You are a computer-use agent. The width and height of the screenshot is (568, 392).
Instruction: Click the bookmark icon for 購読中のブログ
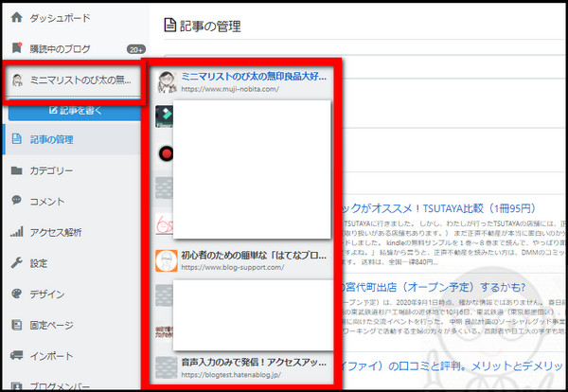tap(17, 47)
